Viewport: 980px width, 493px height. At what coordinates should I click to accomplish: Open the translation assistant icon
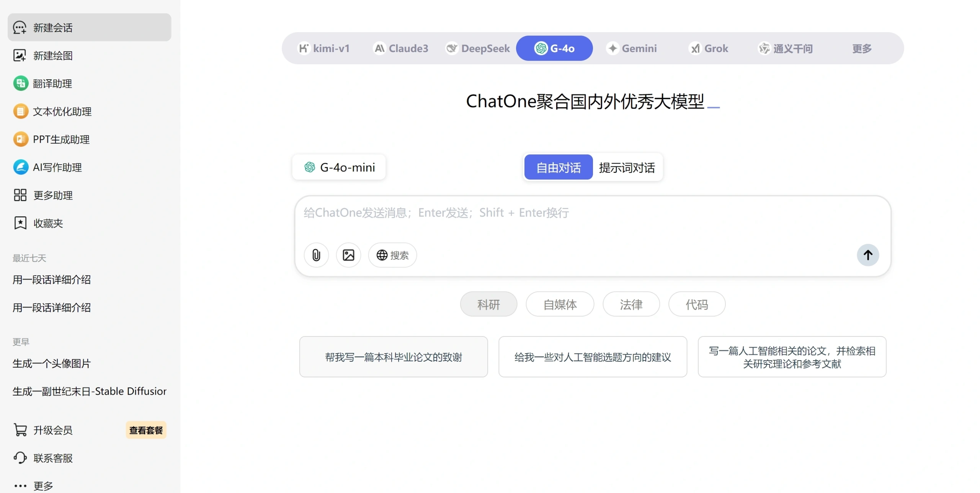[21, 83]
